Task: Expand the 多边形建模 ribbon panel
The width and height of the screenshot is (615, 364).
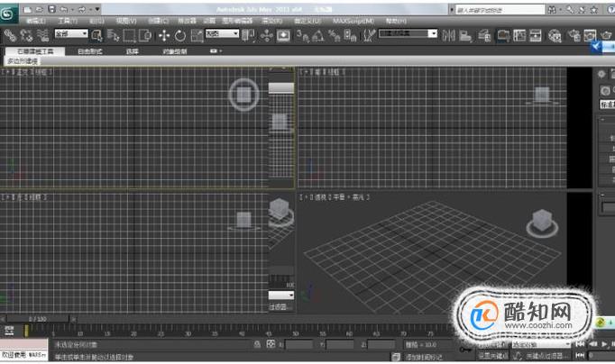Action: pyautogui.click(x=23, y=61)
